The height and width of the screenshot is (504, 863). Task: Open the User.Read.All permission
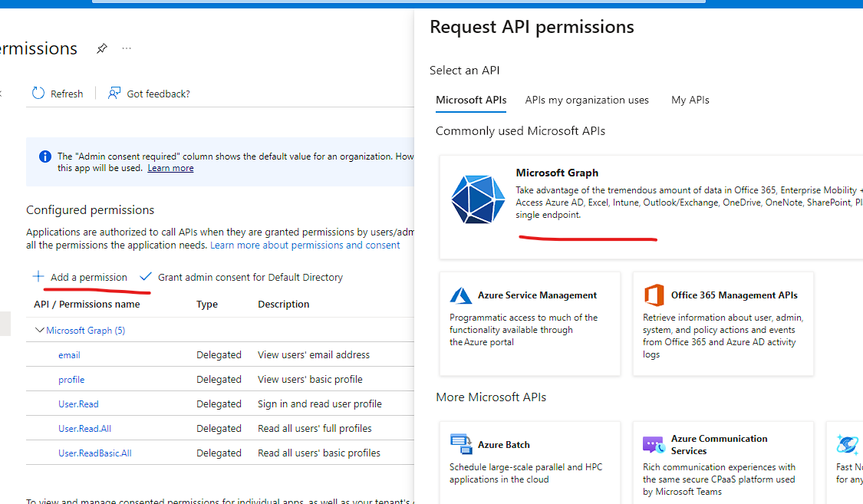(x=84, y=429)
